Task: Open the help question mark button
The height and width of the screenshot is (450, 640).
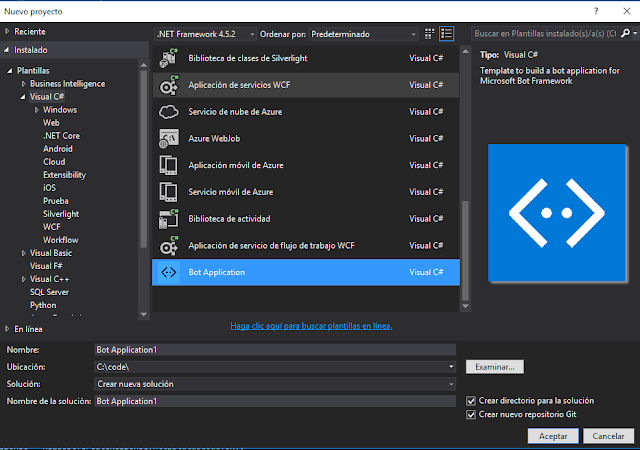Action: coord(596,11)
